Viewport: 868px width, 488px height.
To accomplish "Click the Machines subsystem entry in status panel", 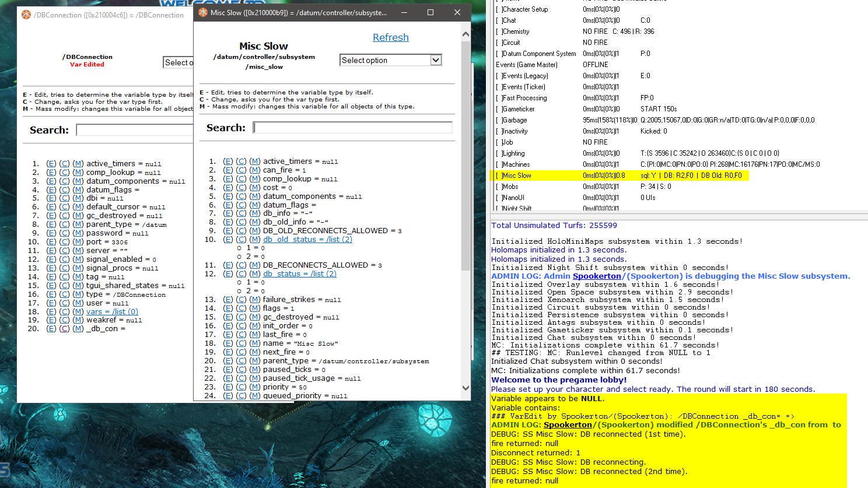I will [516, 164].
